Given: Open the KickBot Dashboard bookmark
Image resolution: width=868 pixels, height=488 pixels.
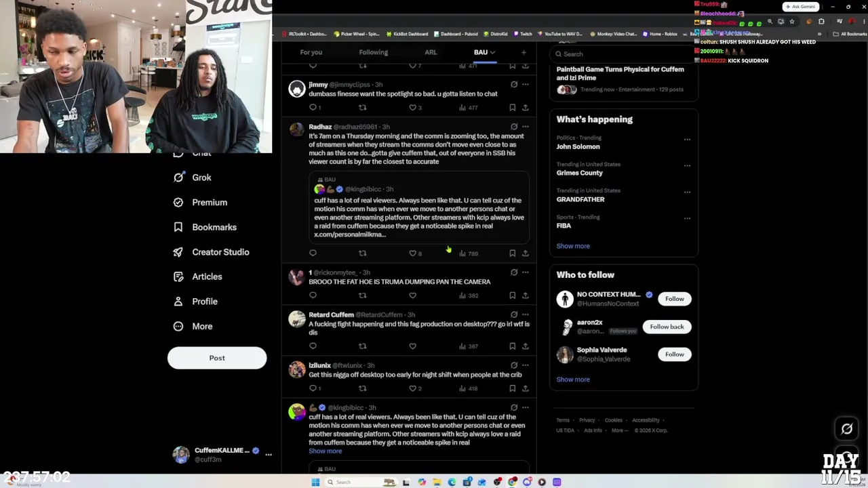Looking at the screenshot, I should coord(408,34).
